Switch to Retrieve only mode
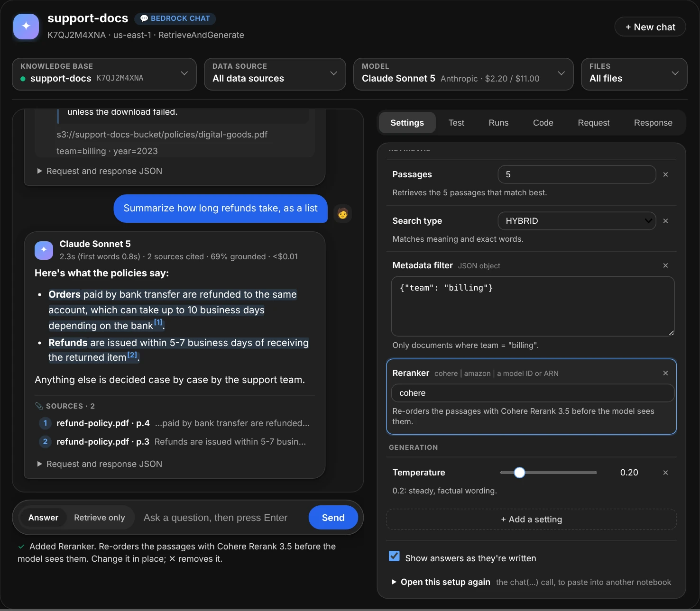The height and width of the screenshot is (611, 700). pyautogui.click(x=100, y=518)
